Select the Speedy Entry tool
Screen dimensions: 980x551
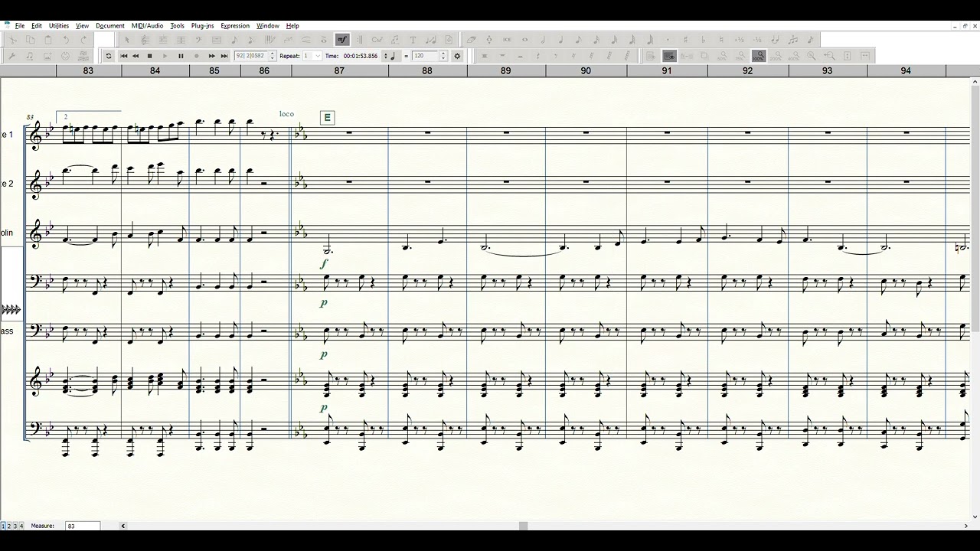point(251,40)
